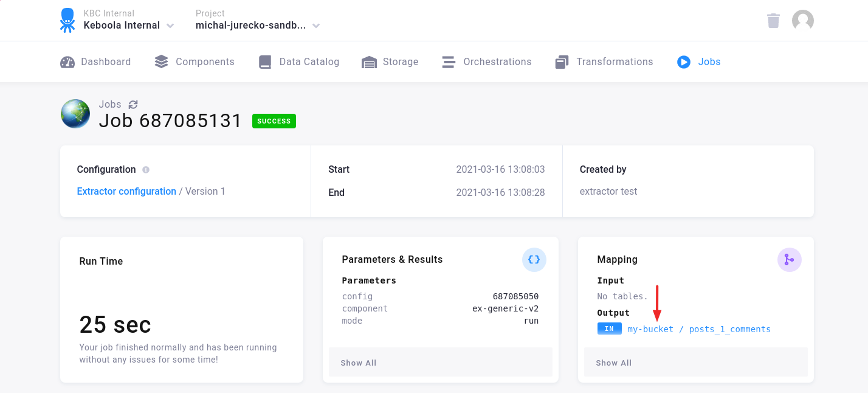Open the Extractor configuration link
Image resolution: width=868 pixels, height=393 pixels.
click(x=126, y=191)
